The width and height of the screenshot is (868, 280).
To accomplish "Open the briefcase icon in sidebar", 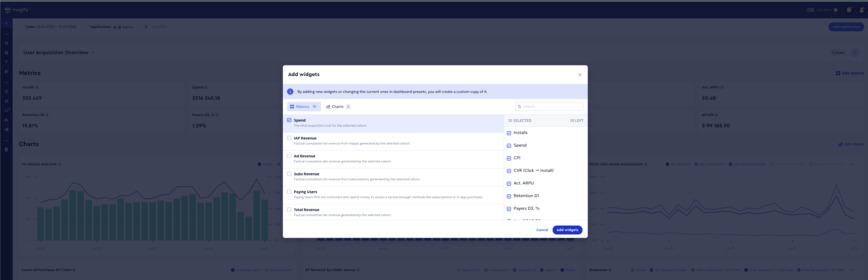I will [6, 72].
